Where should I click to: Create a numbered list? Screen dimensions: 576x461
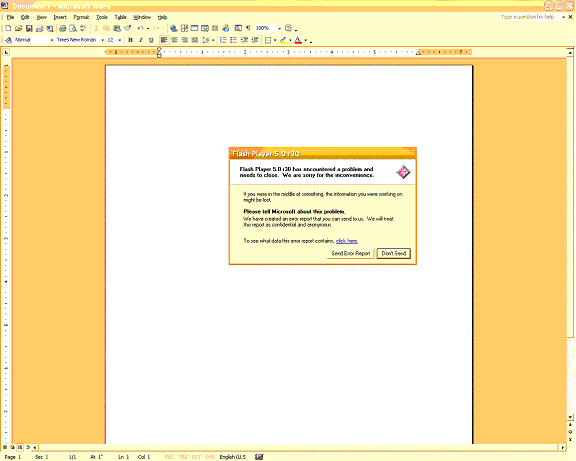point(223,40)
